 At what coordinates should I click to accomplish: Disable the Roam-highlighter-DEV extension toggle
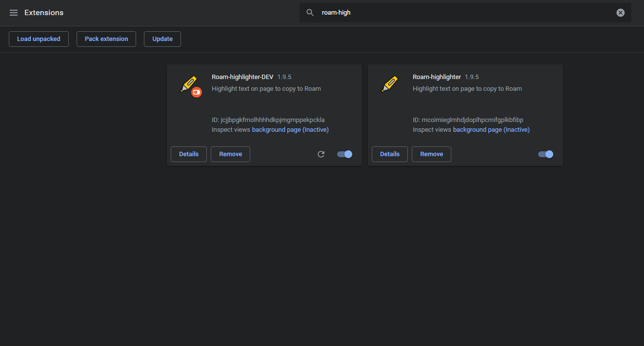(345, 154)
